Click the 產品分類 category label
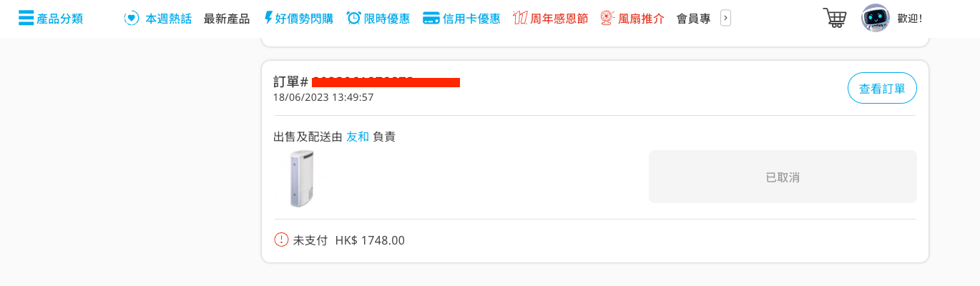The width and height of the screenshot is (980, 286). coord(59,19)
